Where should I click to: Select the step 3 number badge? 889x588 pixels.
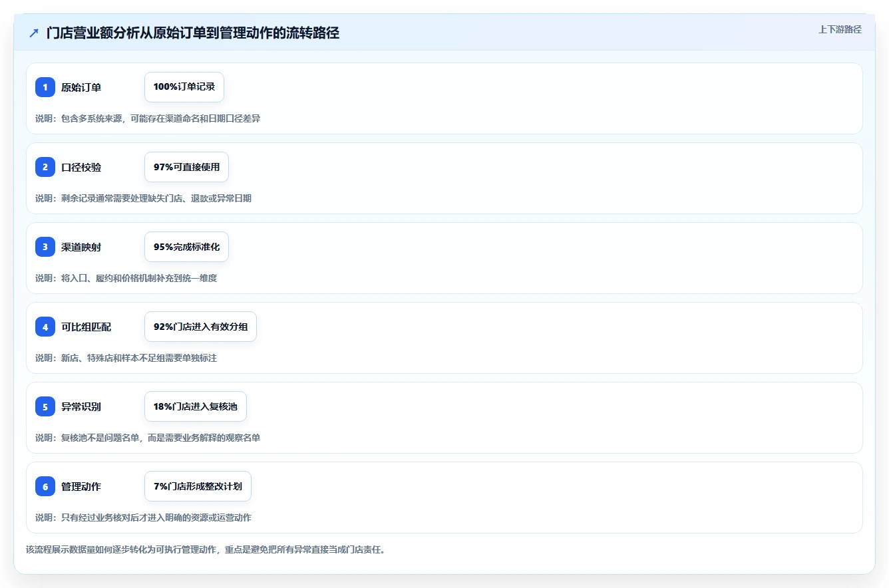pyautogui.click(x=45, y=247)
